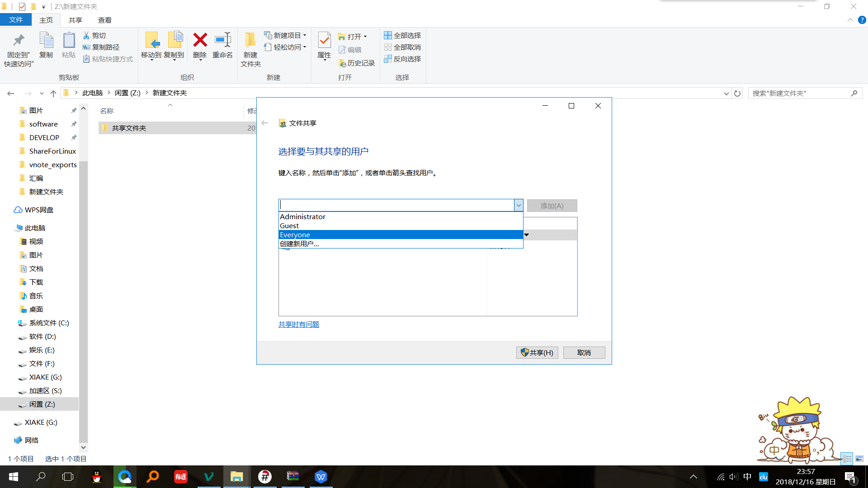The image size is (868, 488).
Task: Click the red Delete icon in ribbon
Action: pyautogui.click(x=200, y=41)
